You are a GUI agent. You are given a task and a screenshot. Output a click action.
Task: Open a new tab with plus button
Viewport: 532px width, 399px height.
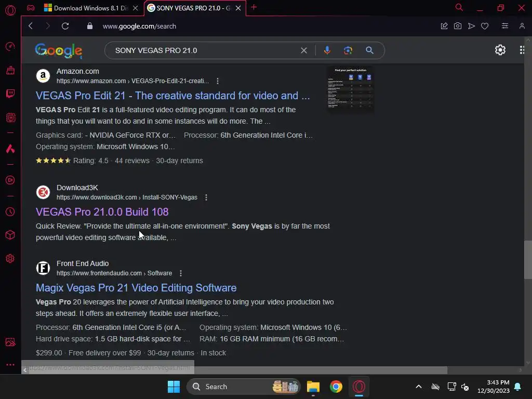[x=254, y=7]
